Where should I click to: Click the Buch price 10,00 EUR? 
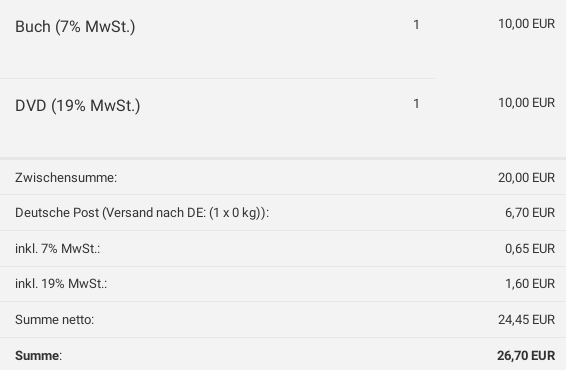[527, 24]
